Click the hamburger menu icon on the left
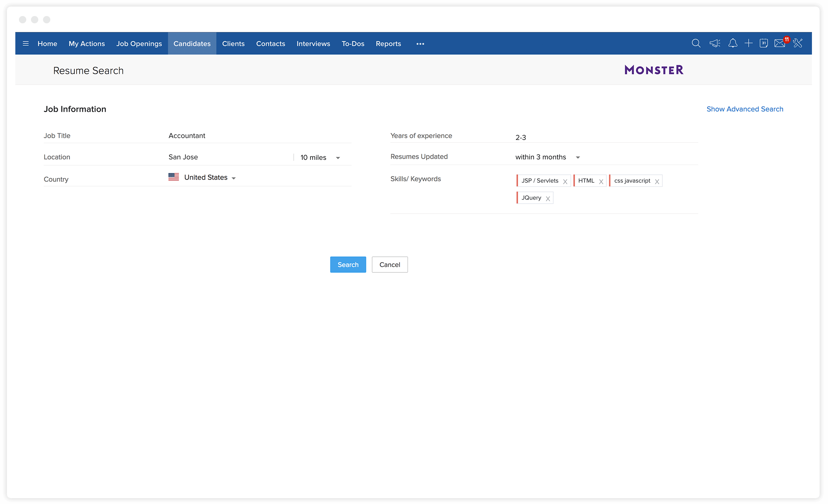 [x=26, y=43]
